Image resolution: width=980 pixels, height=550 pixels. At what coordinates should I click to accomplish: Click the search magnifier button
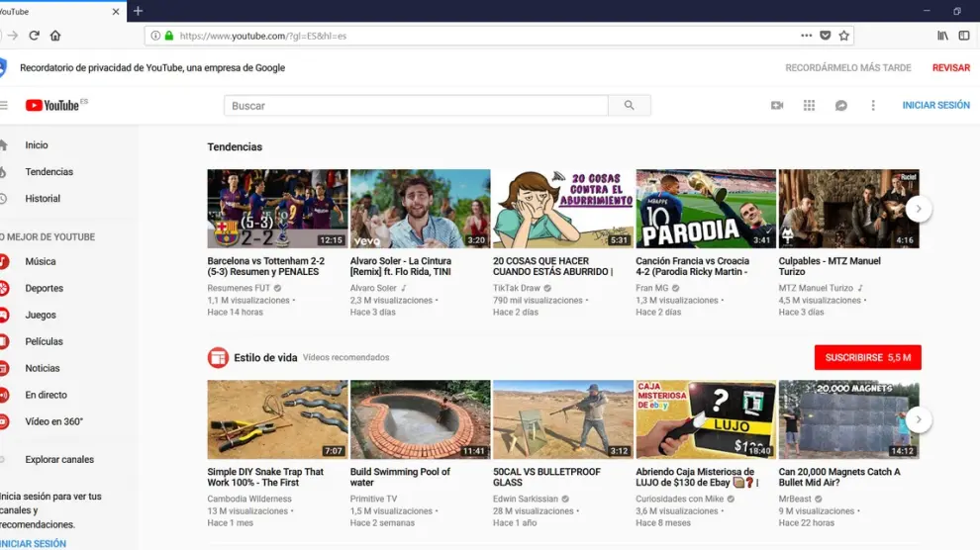(x=629, y=106)
